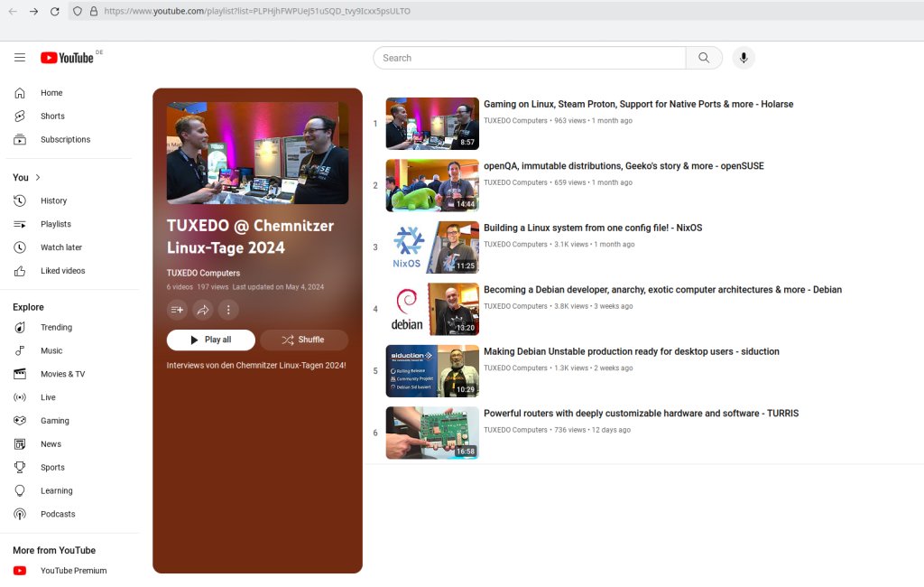Click in the Search field
The width and height of the screenshot is (924, 587).
tap(529, 58)
